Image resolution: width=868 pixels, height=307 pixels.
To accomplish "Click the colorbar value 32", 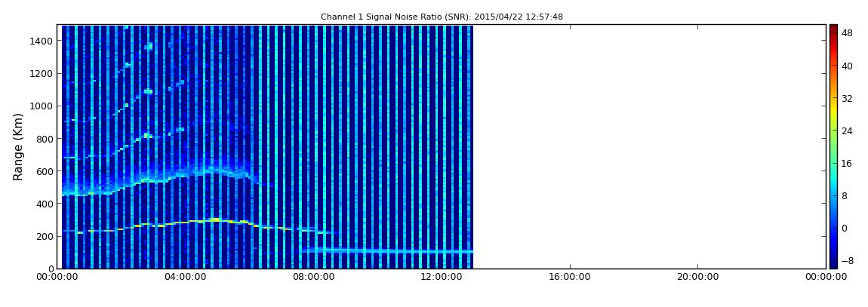I will 847,99.
